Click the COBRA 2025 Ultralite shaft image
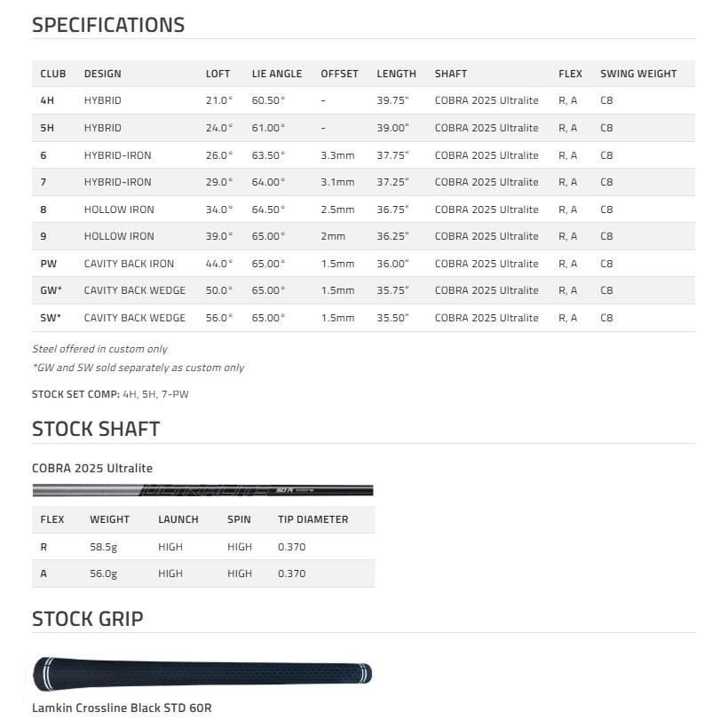728x728 pixels. click(x=203, y=490)
